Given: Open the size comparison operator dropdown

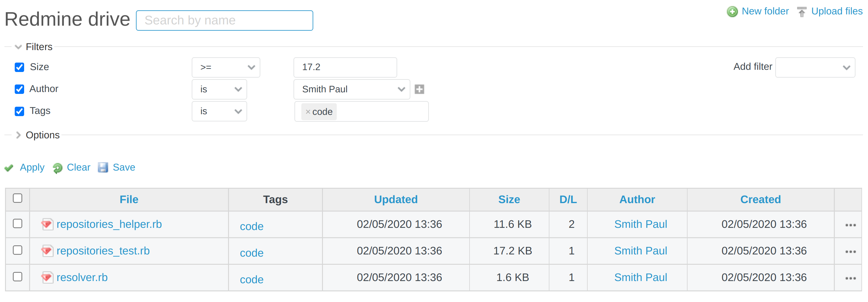Looking at the screenshot, I should click(226, 67).
